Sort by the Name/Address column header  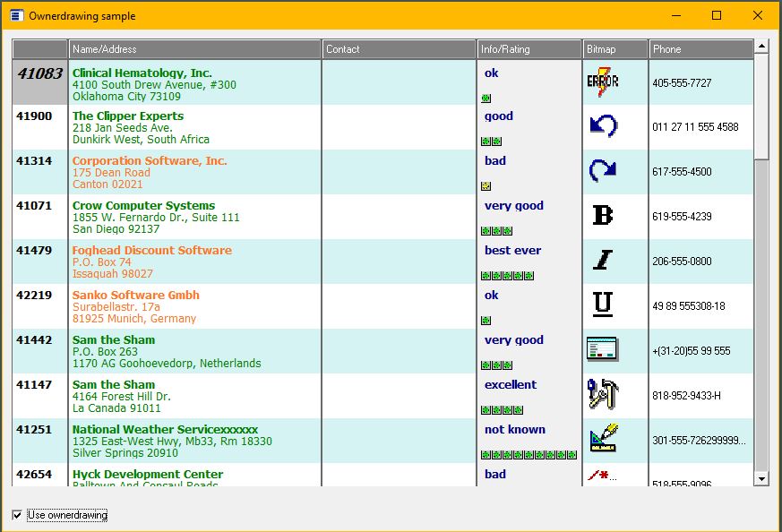[194, 49]
